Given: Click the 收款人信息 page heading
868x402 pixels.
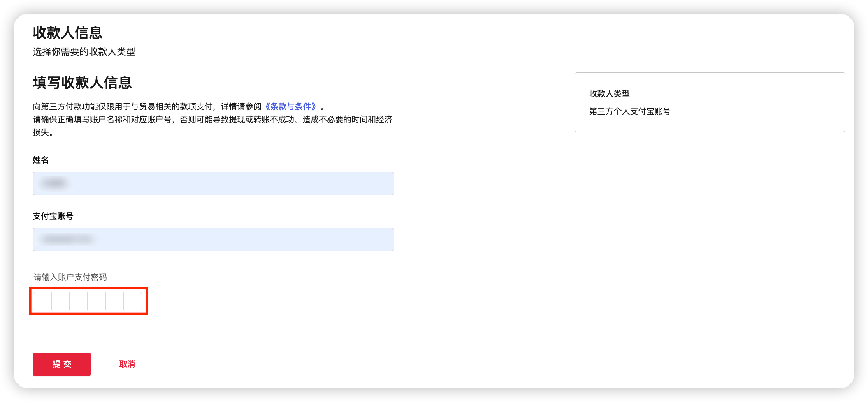Looking at the screenshot, I should (67, 33).
